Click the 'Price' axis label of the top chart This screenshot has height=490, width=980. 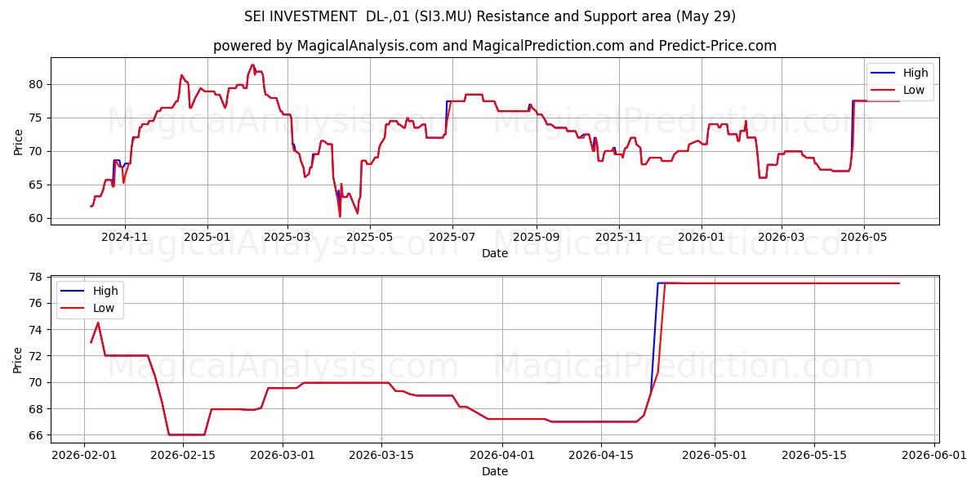[19, 140]
